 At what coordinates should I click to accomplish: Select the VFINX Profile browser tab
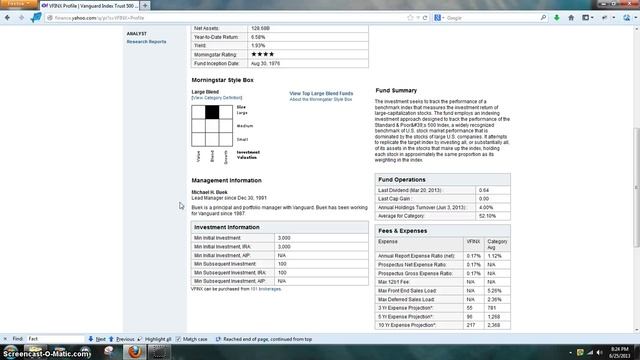tap(90, 6)
